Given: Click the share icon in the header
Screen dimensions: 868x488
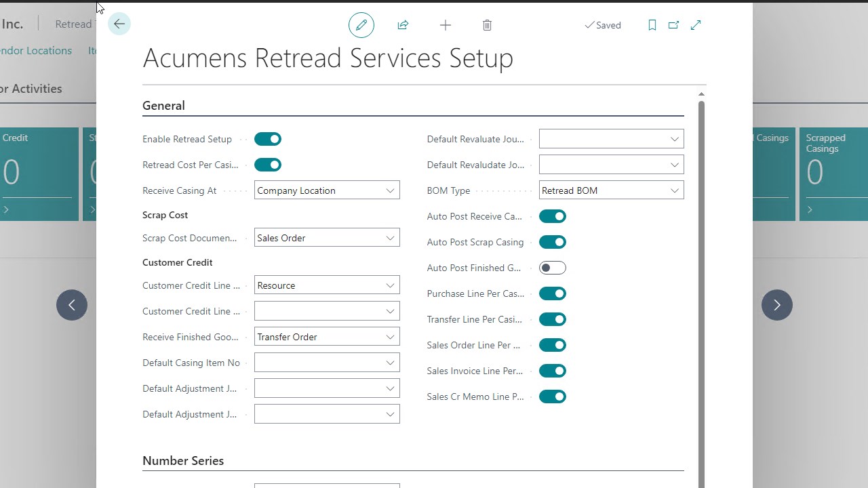Looking at the screenshot, I should pos(403,24).
